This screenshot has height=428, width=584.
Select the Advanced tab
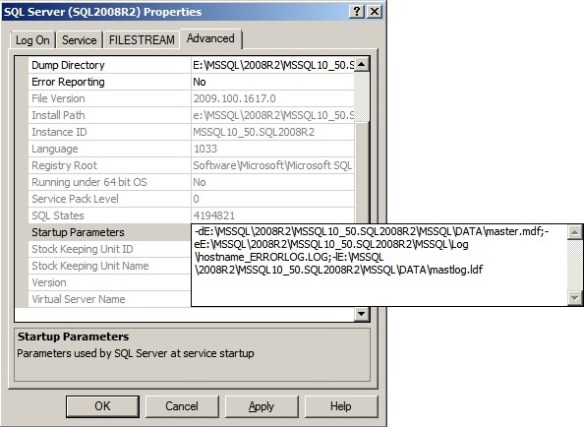coord(211,38)
